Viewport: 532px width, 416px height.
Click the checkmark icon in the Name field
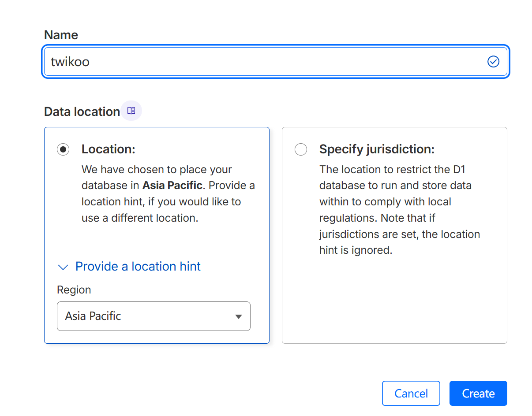[x=493, y=62]
